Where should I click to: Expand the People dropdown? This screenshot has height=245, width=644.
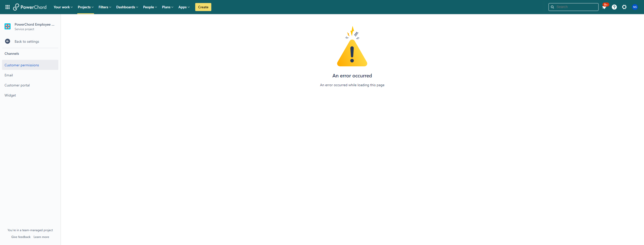click(150, 7)
